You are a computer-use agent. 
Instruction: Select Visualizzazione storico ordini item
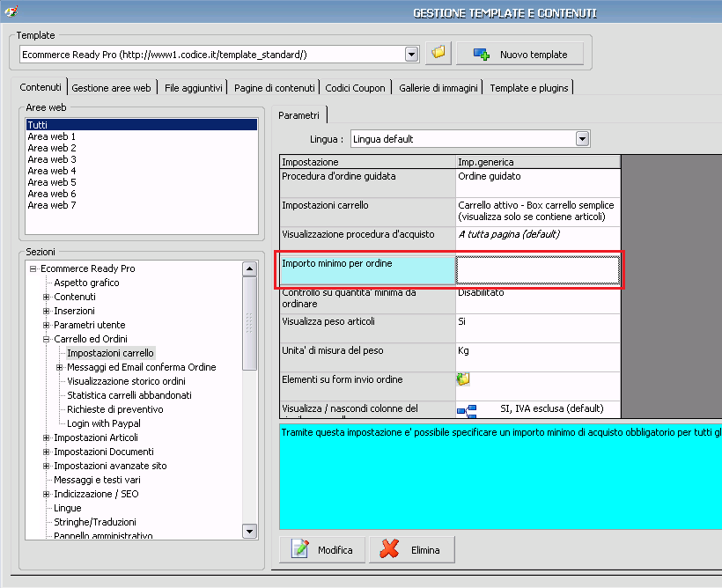click(x=126, y=381)
